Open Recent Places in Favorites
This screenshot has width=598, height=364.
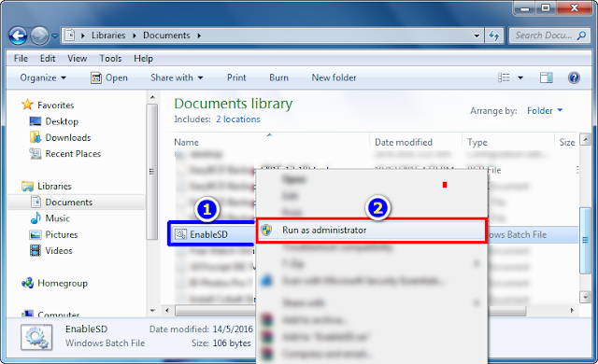(x=73, y=154)
